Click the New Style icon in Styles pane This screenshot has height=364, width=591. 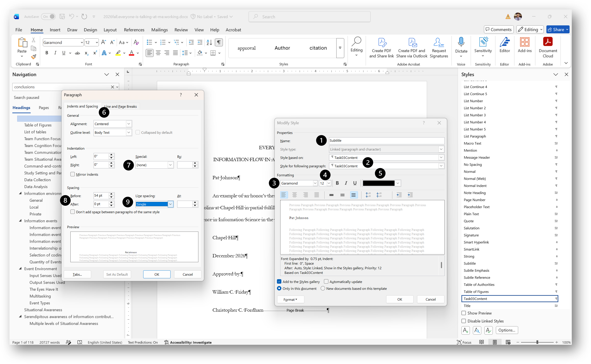465,330
